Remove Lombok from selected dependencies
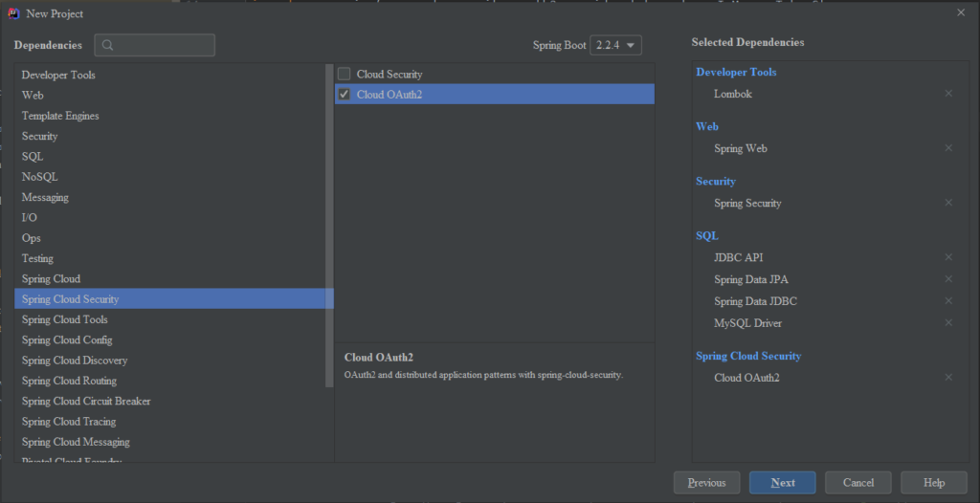This screenshot has height=503, width=980. click(x=948, y=94)
